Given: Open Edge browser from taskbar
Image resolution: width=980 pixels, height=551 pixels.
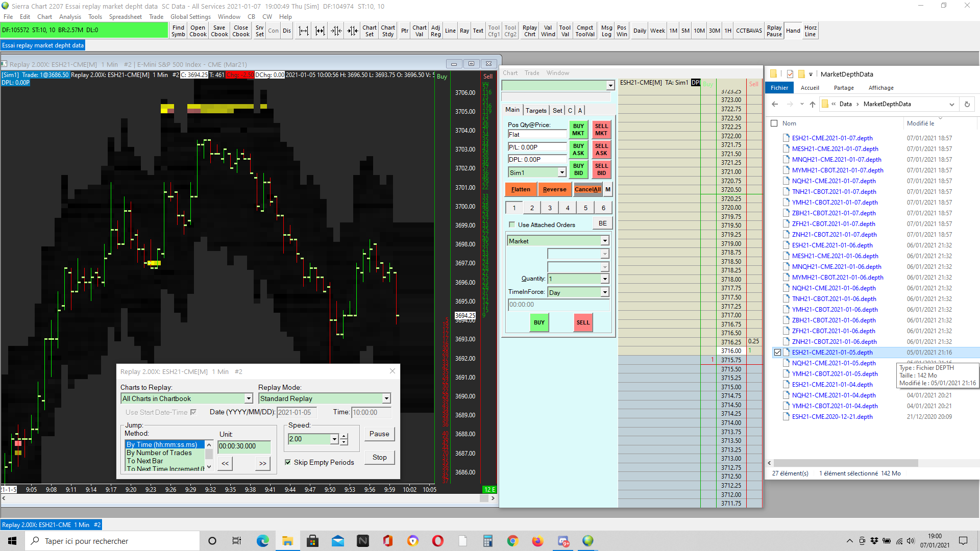Looking at the screenshot, I should [263, 541].
